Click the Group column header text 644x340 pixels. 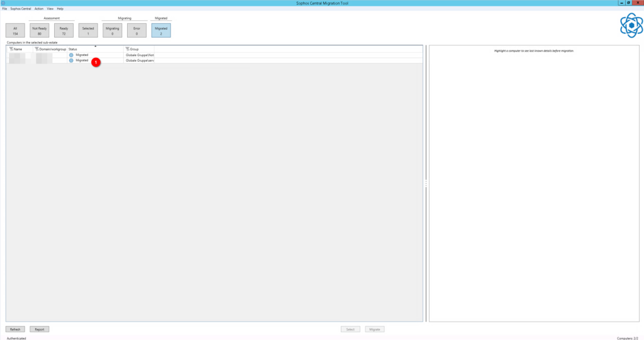point(135,49)
